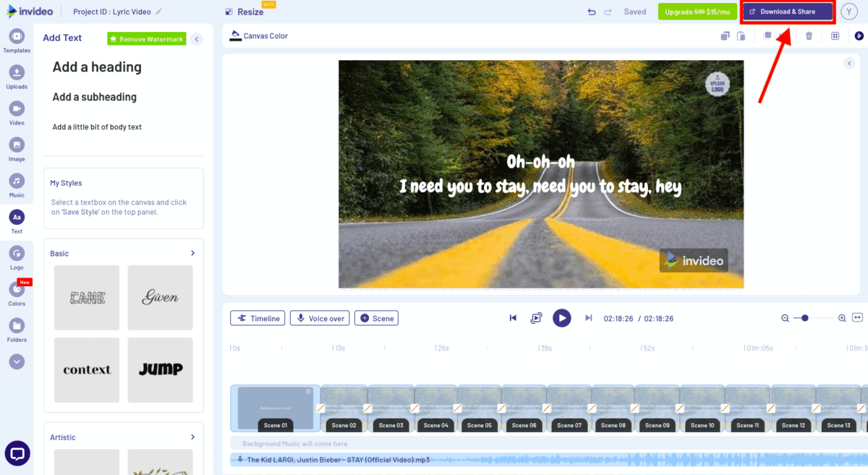
Task: Click the copy icon in canvas toolbar
Action: click(725, 36)
